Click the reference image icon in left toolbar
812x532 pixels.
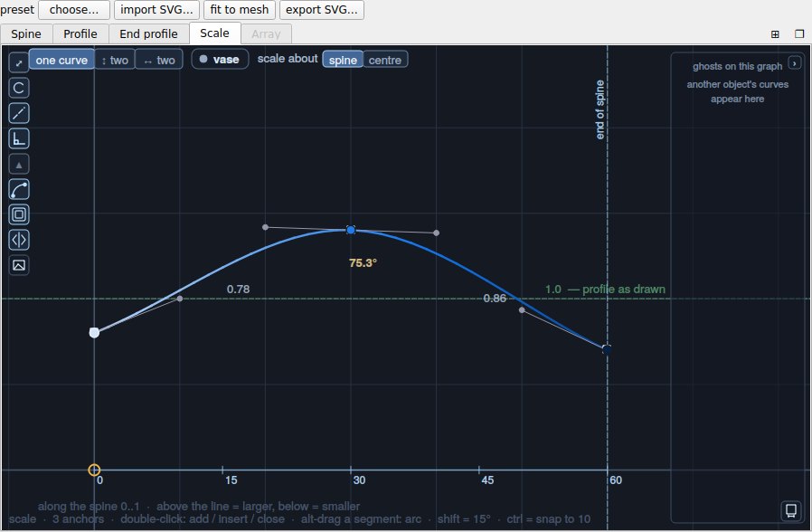point(19,265)
